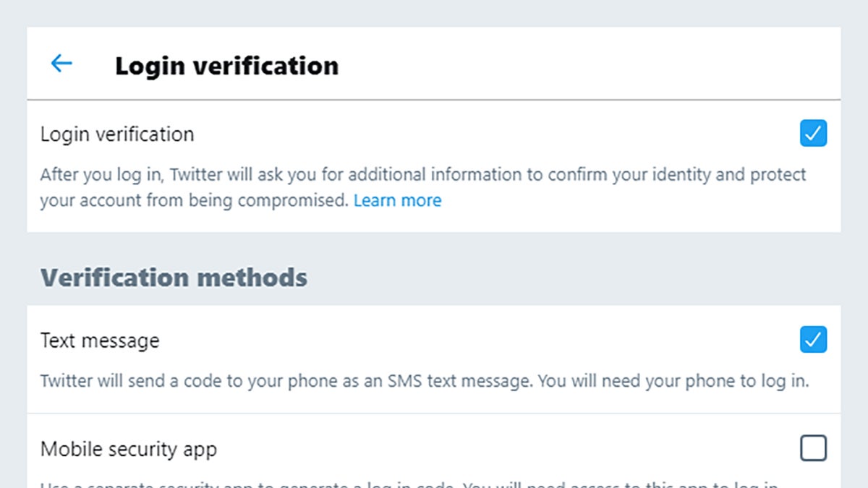
Task: Select the Text message label
Action: click(x=100, y=341)
